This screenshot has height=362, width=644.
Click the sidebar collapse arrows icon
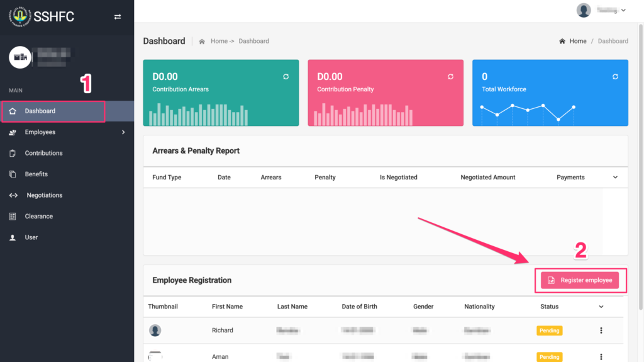coord(118,17)
